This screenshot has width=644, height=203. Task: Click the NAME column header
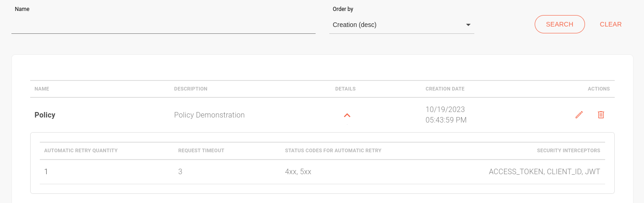click(42, 89)
